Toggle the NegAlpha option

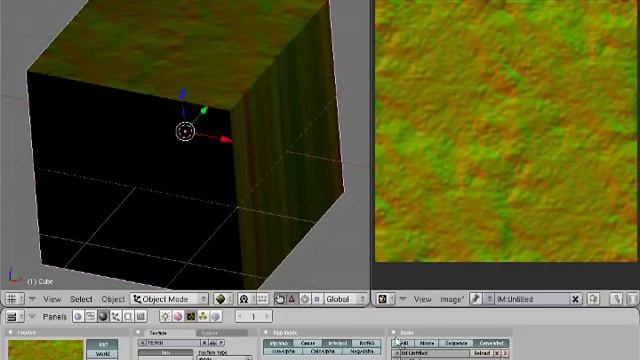(362, 351)
